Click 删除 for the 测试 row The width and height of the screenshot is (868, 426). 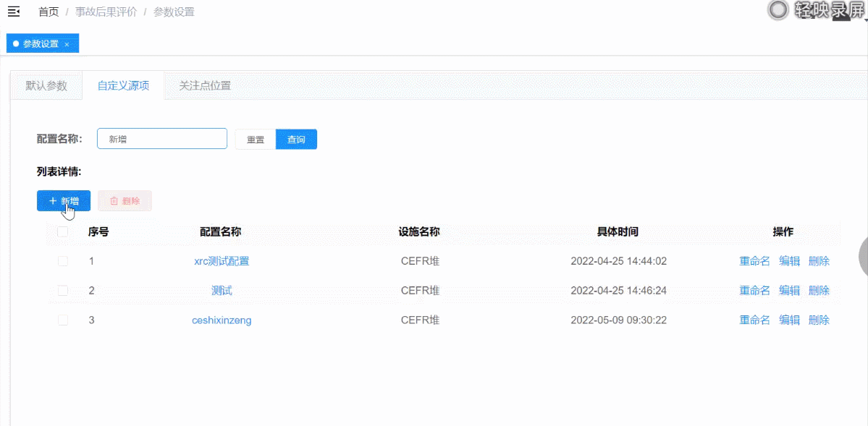(x=819, y=291)
